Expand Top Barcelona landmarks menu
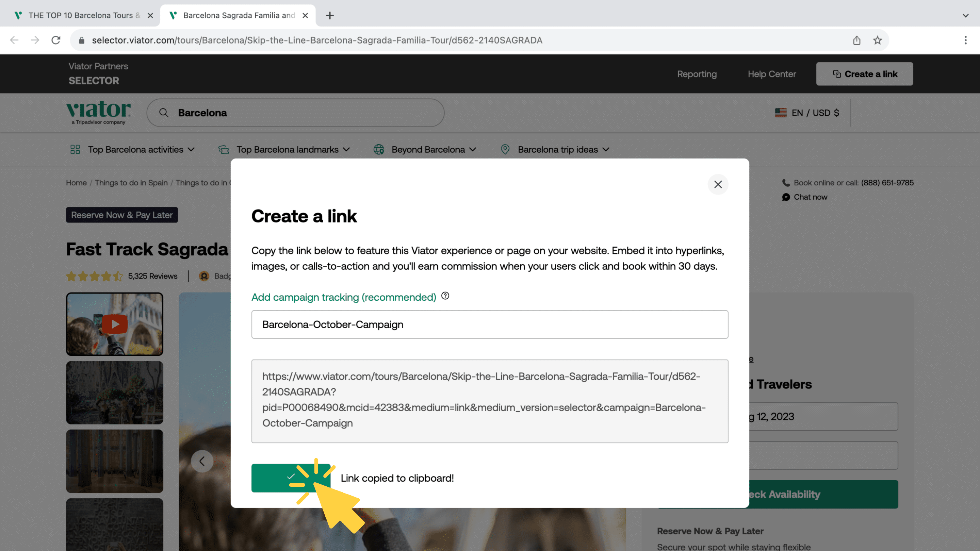 tap(284, 149)
